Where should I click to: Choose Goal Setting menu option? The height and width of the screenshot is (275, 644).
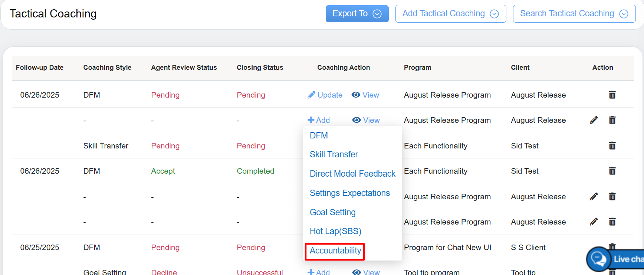tap(332, 212)
